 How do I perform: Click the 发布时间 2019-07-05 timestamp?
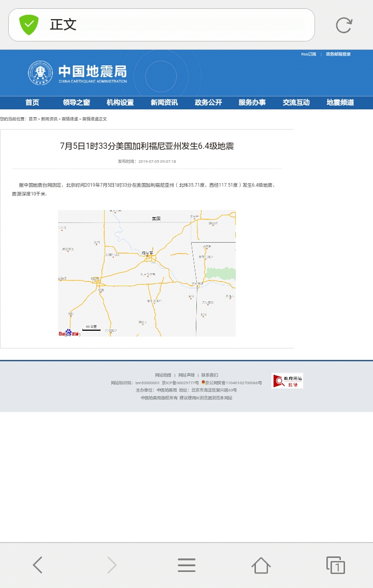coord(147,161)
